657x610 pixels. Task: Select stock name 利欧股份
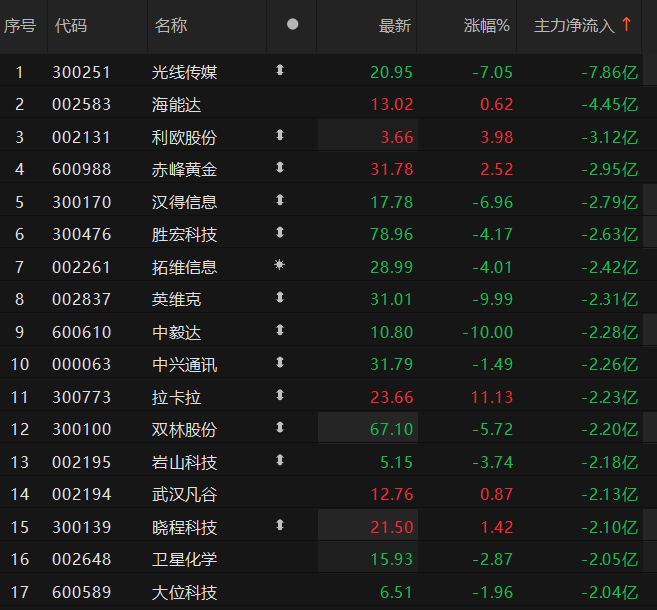click(x=184, y=137)
